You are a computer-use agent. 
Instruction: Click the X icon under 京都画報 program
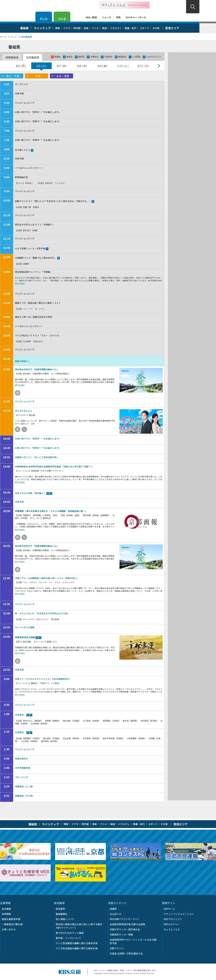click(x=24, y=537)
